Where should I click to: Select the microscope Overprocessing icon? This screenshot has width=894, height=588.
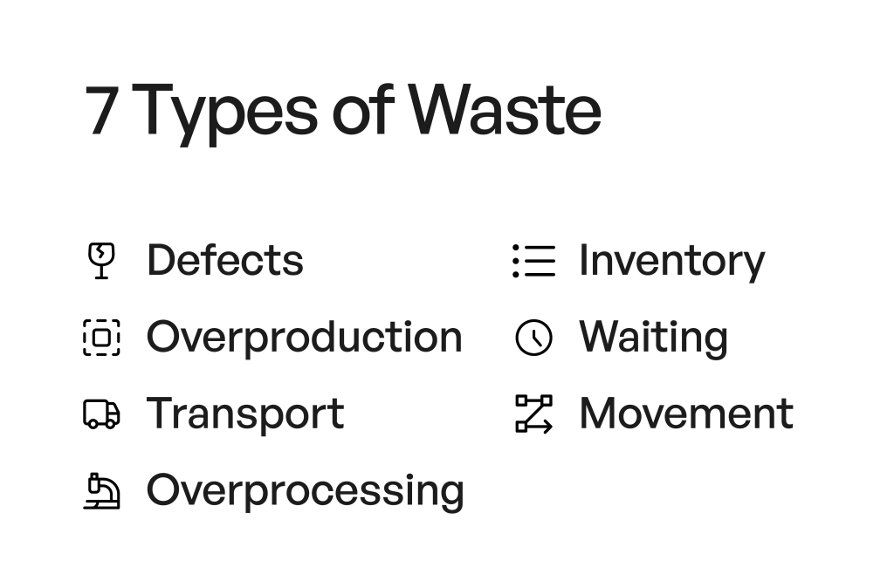(101, 490)
